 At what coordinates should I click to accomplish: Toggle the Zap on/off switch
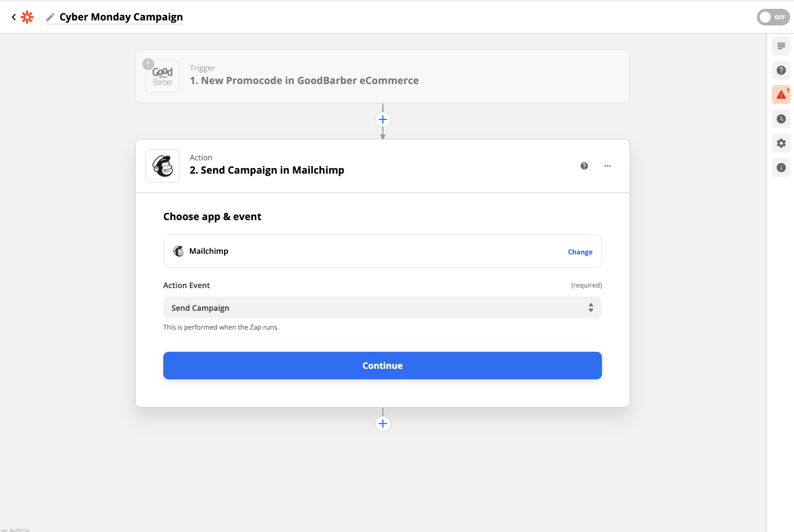(x=772, y=17)
